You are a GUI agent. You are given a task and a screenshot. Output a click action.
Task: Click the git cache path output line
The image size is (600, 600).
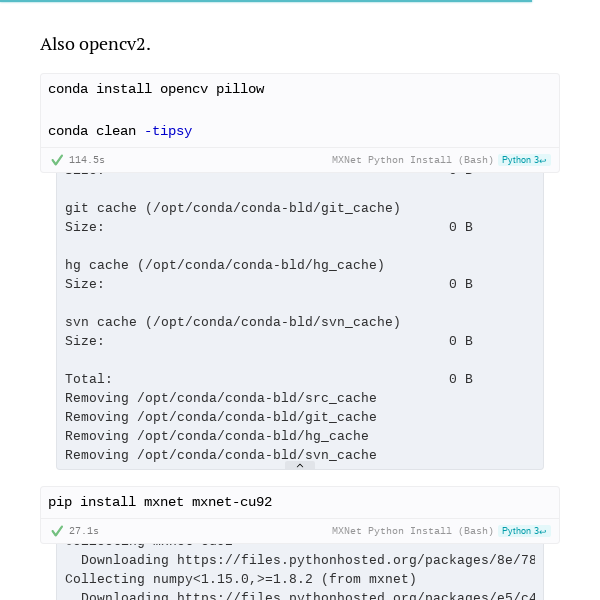(x=232, y=208)
